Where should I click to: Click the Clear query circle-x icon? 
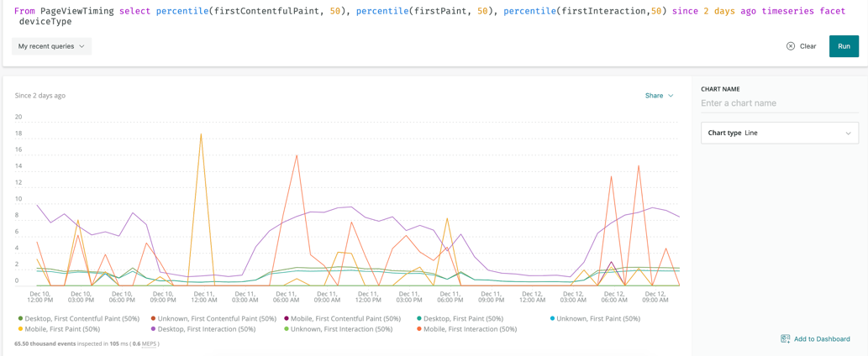click(791, 46)
